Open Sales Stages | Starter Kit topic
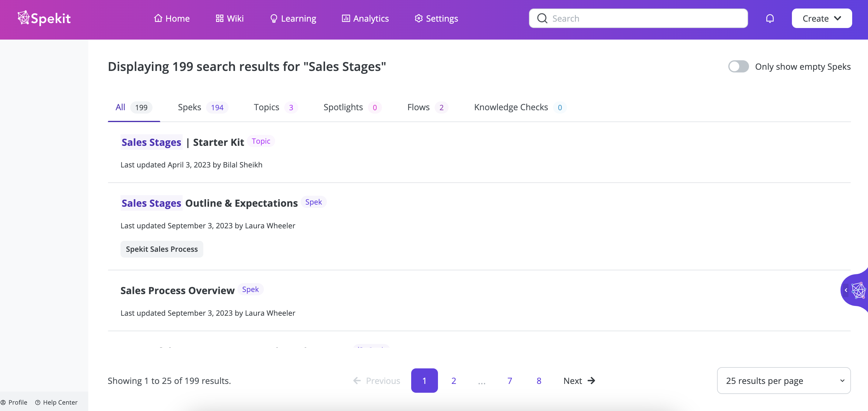This screenshot has width=868, height=411. point(182,142)
